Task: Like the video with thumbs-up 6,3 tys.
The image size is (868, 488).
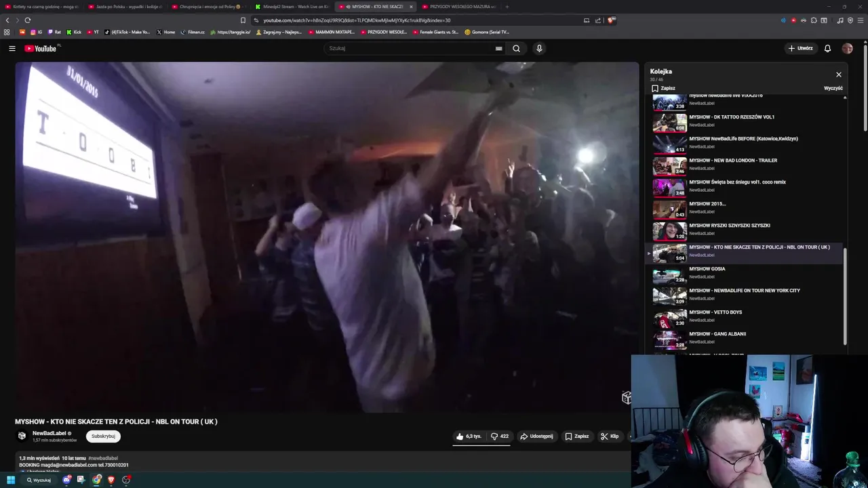Action: (x=469, y=436)
